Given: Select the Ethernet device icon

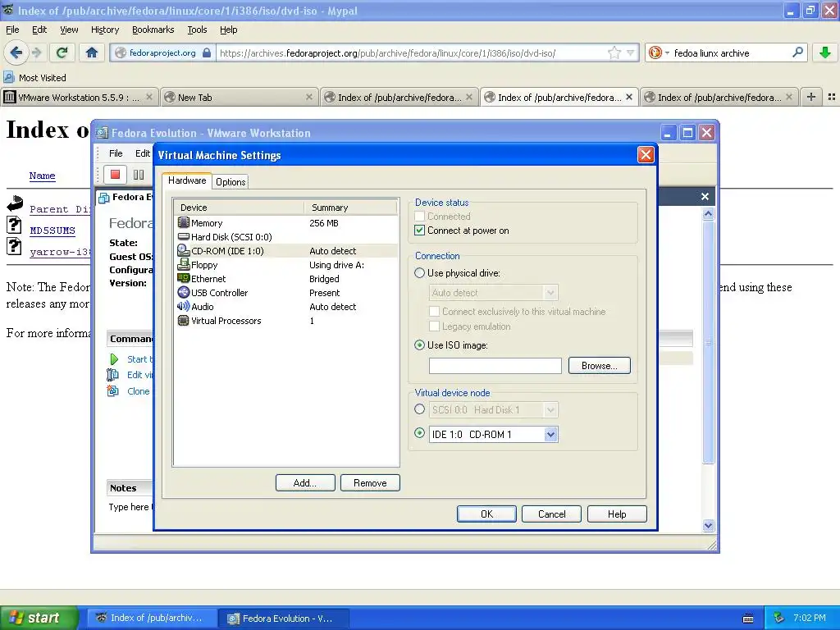Looking at the screenshot, I should tap(183, 278).
